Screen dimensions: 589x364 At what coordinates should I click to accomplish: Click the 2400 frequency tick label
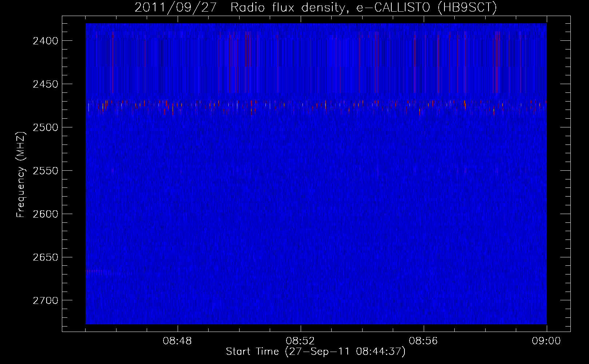[x=46, y=41]
